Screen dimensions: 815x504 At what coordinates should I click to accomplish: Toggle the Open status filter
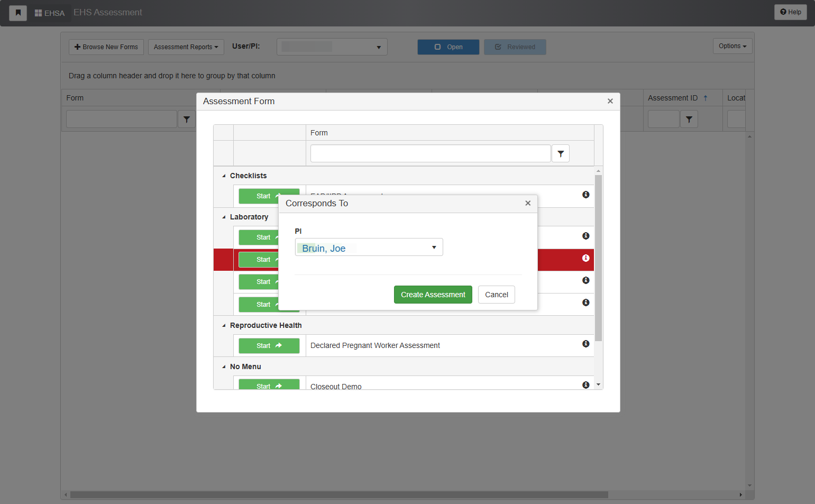[x=448, y=47]
